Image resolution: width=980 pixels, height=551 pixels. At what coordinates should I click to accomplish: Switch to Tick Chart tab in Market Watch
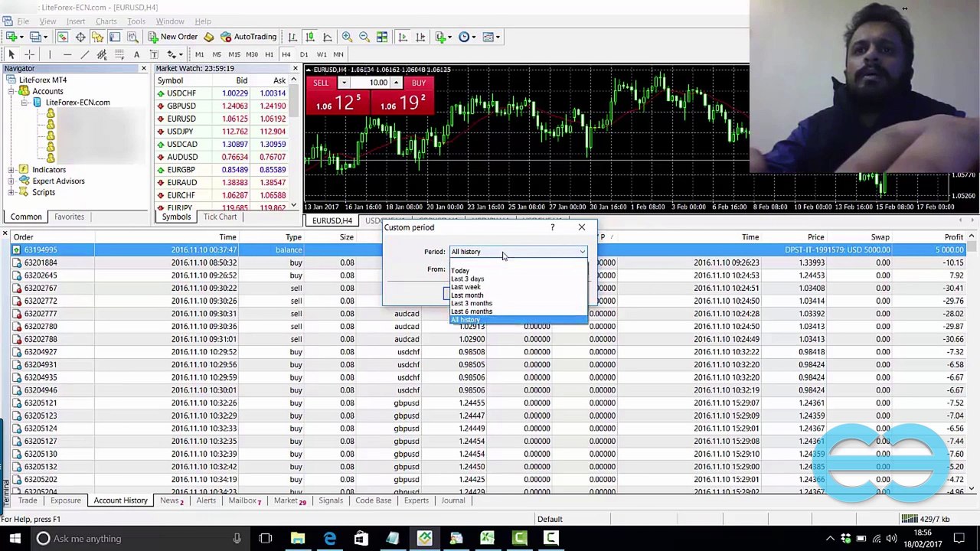[x=220, y=217]
